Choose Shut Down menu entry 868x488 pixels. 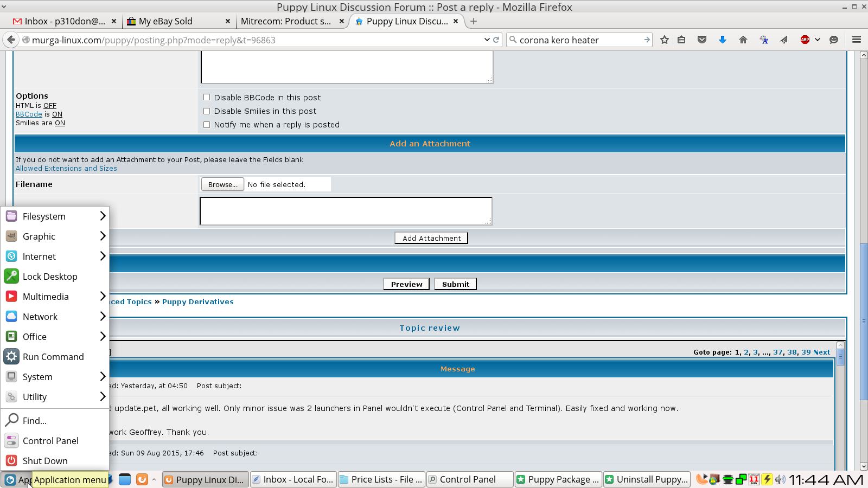pyautogui.click(x=55, y=461)
